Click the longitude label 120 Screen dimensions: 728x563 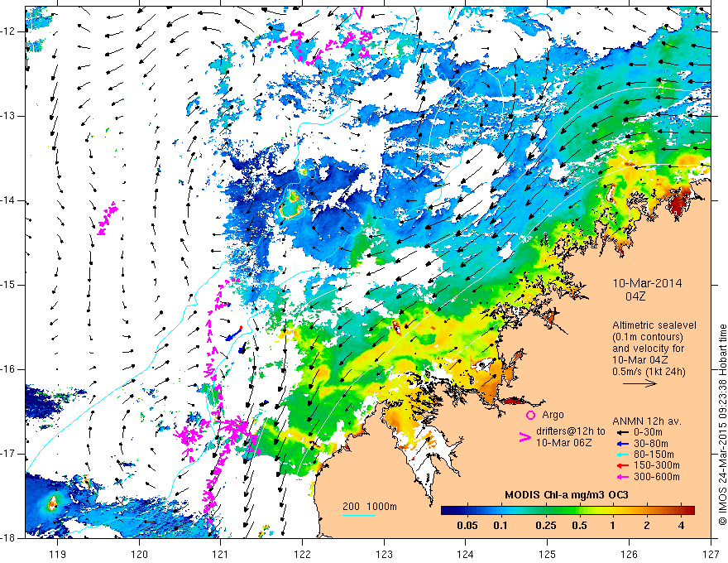139,554
